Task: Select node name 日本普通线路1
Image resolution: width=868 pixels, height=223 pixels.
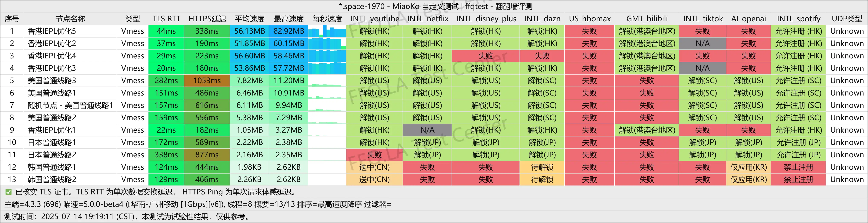Action: (52, 142)
